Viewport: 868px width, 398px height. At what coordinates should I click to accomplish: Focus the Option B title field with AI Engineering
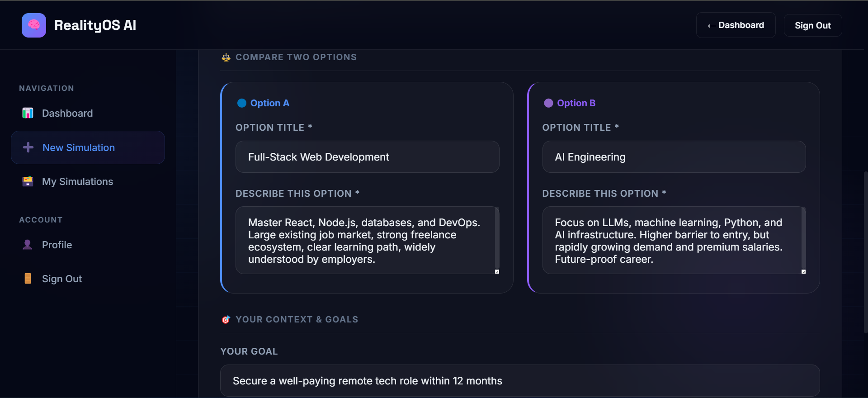pos(674,157)
